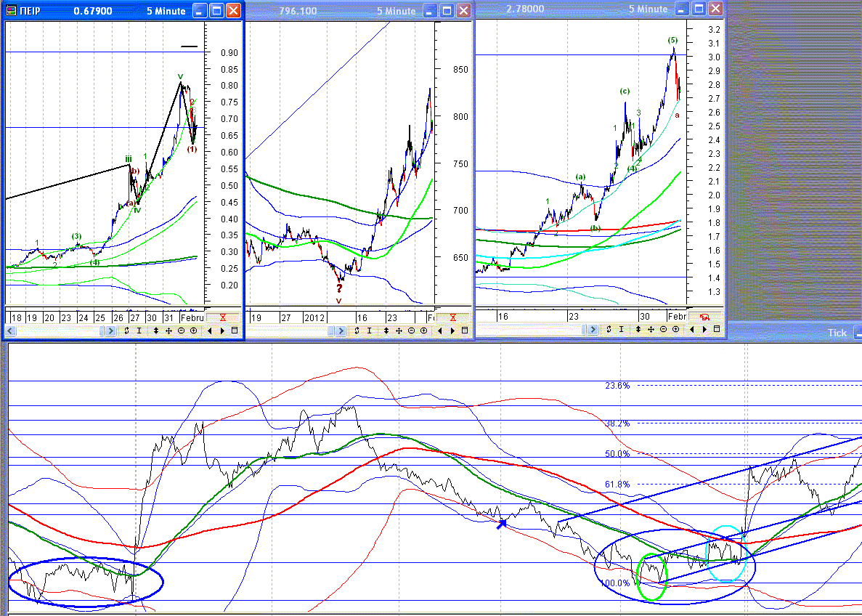
Task: Select four-way pan tool in the 796.100 chart
Action: pos(399,331)
